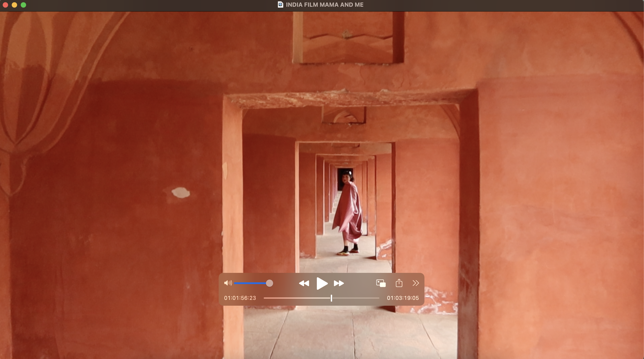Viewport: 644px width, 359px height.
Task: Click the rewind double-arrow icon
Action: (x=304, y=283)
